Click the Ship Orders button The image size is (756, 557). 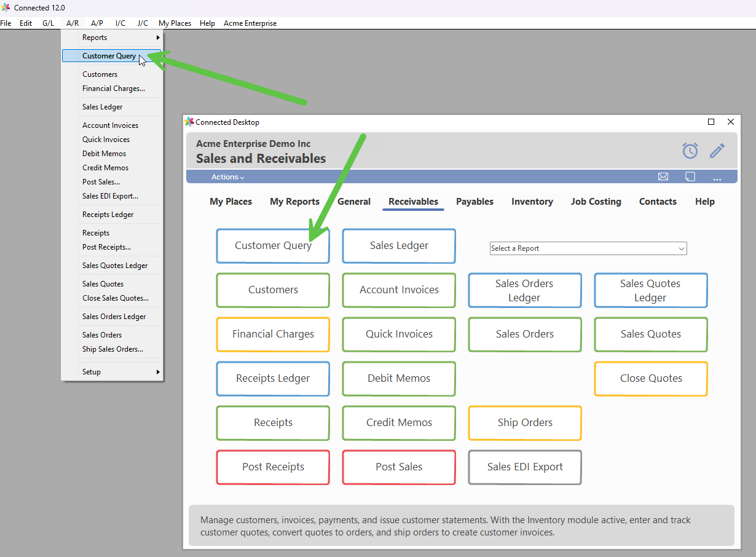(525, 423)
